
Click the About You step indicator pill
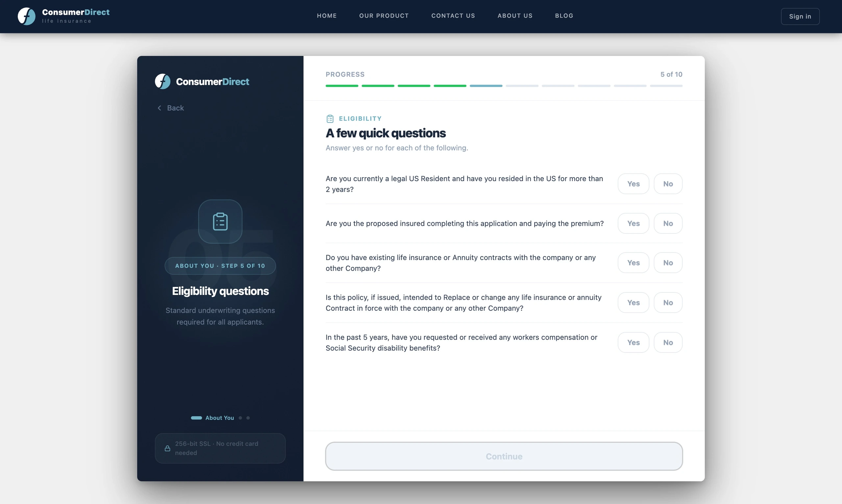pyautogui.click(x=196, y=418)
